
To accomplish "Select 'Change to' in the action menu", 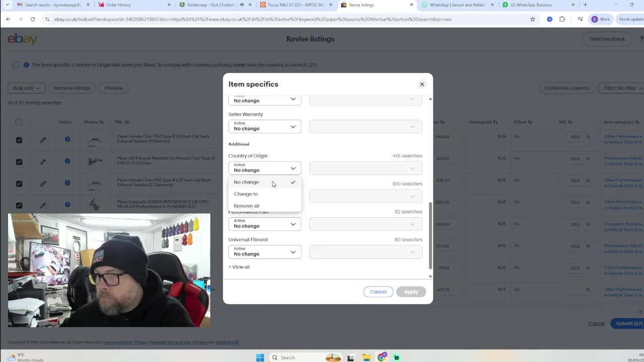I will click(x=265, y=194).
